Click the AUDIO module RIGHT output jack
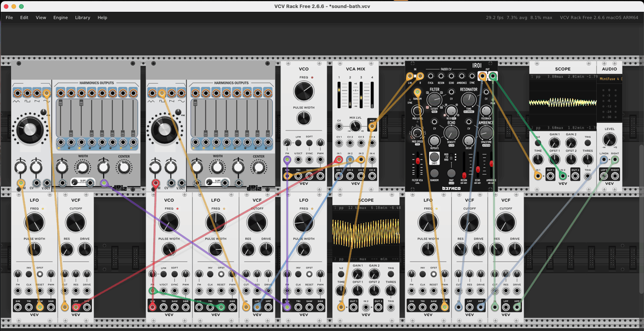The height and width of the screenshot is (331, 644). pos(615,175)
